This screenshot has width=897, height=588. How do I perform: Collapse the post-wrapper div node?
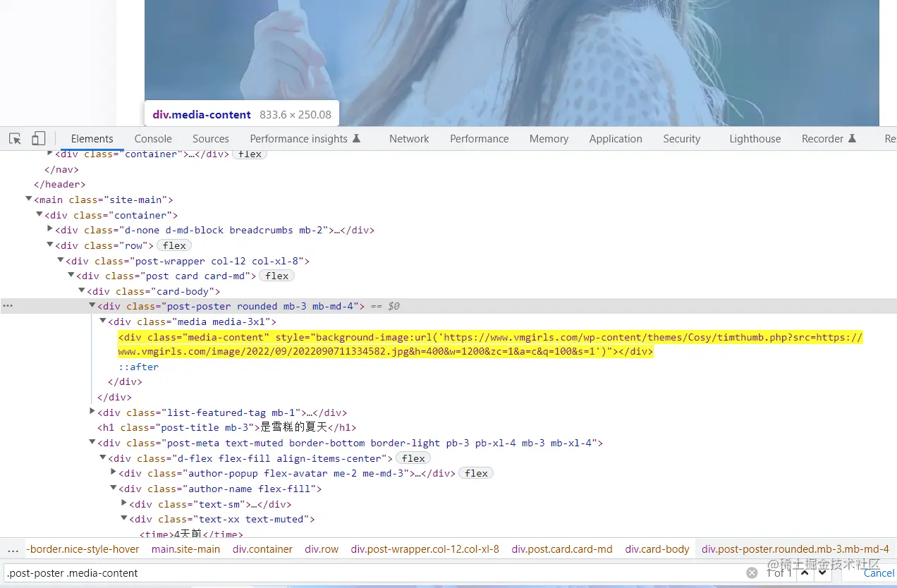[61, 261]
